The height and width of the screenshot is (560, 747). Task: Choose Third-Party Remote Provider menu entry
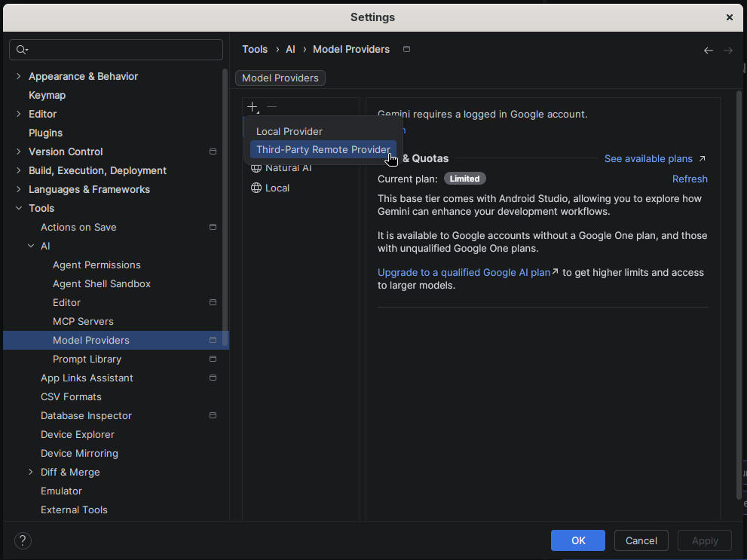(x=323, y=149)
